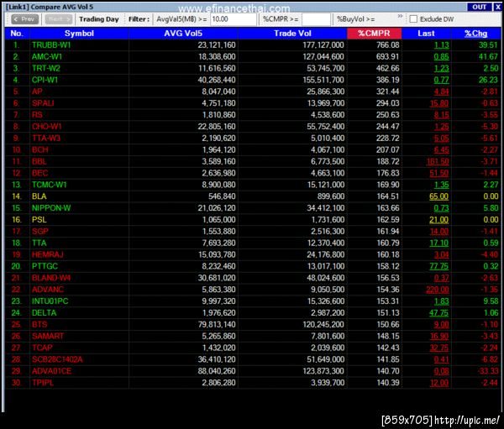Image resolution: width=504 pixels, height=429 pixels.
Task: Select the ADVANC symbol
Action: 48,290
